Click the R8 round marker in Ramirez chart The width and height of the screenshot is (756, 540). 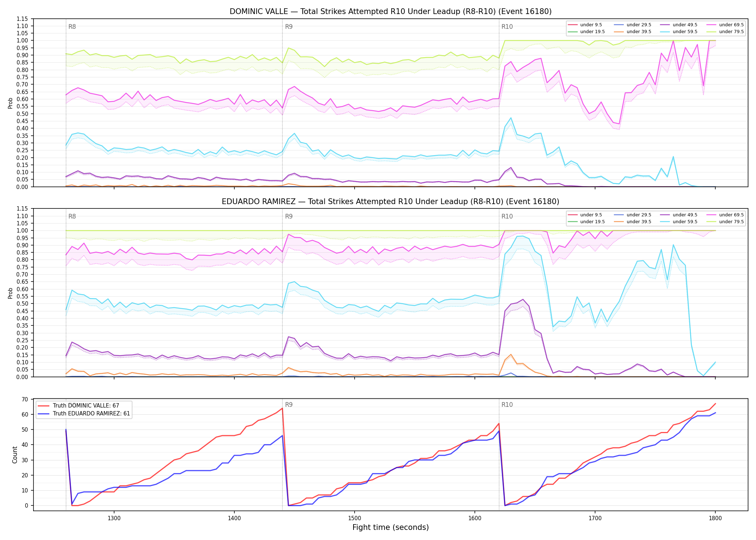click(x=72, y=216)
